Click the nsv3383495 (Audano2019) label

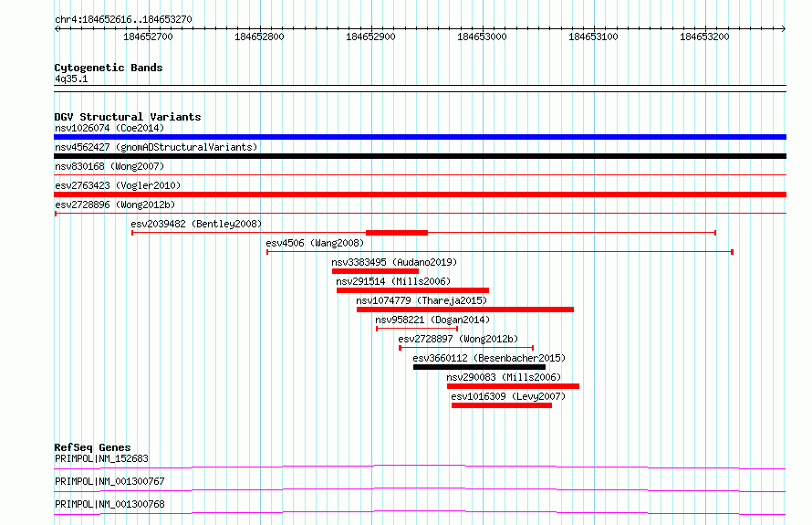click(x=394, y=262)
